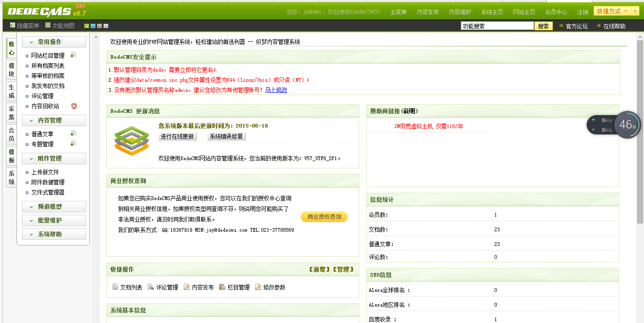The width and height of the screenshot is (644, 323).
Task: Expand the 系统帮助 section
Action: point(54,234)
